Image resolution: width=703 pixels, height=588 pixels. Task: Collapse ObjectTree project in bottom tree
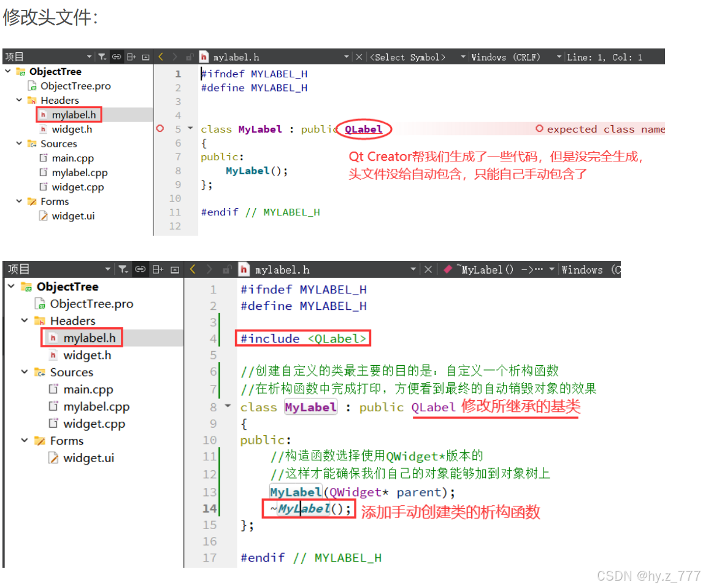pos(11,285)
